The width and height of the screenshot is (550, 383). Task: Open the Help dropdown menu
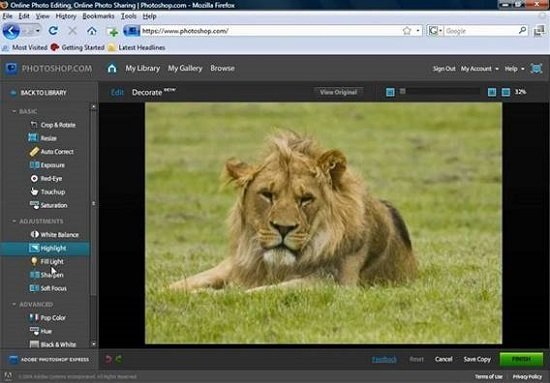pyautogui.click(x=514, y=69)
